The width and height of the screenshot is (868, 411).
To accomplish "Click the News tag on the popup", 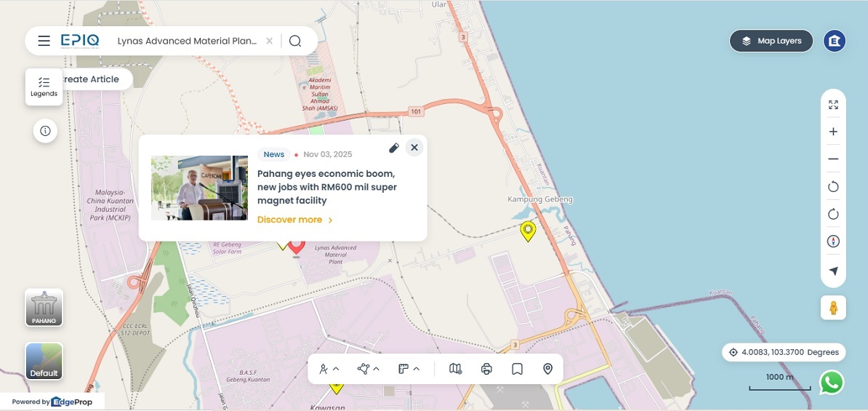I will click(x=274, y=154).
